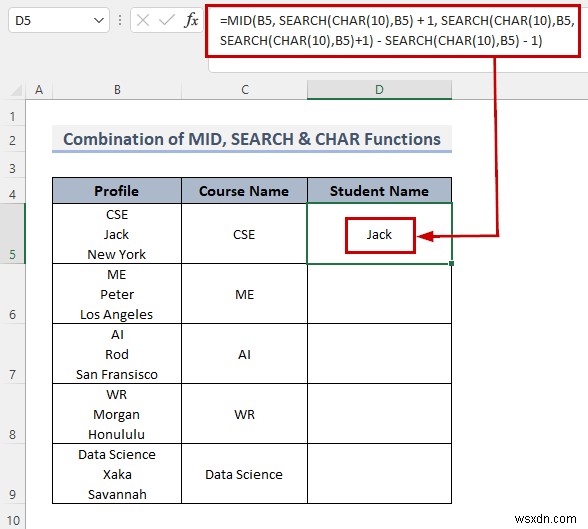Select column A header

39,90
